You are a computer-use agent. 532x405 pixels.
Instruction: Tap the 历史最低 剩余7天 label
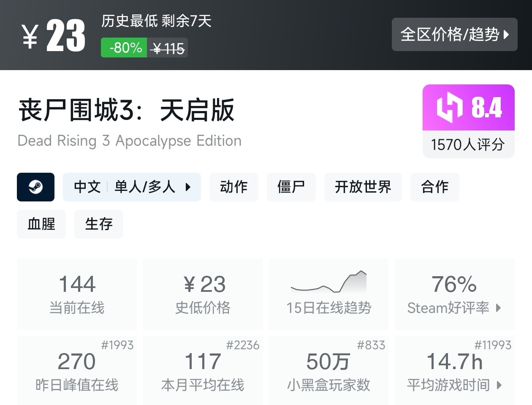[x=156, y=21]
